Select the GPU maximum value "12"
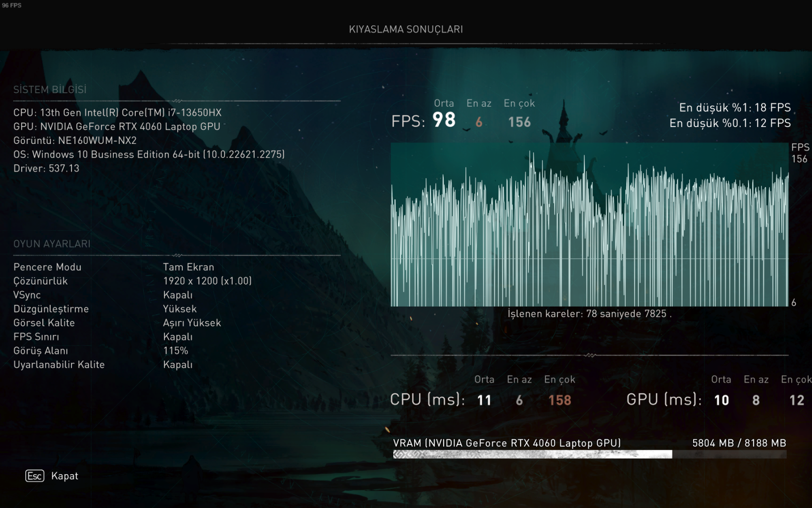This screenshot has width=812, height=508. point(797,400)
